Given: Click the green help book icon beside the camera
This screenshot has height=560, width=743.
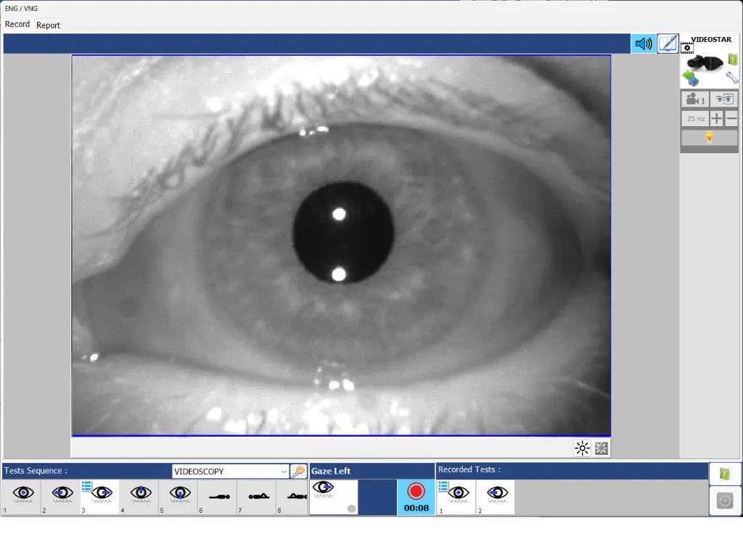Looking at the screenshot, I should (733, 60).
